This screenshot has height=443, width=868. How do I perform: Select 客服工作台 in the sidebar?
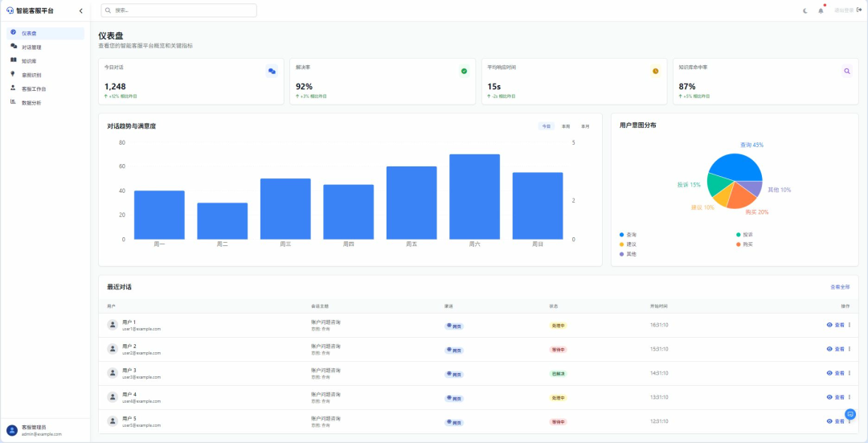click(34, 88)
